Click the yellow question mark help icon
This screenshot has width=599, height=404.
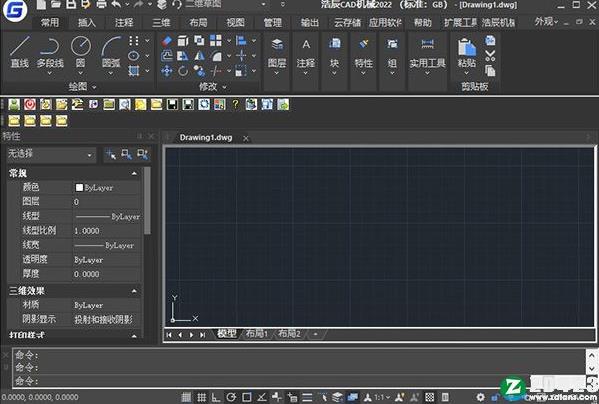click(x=235, y=104)
